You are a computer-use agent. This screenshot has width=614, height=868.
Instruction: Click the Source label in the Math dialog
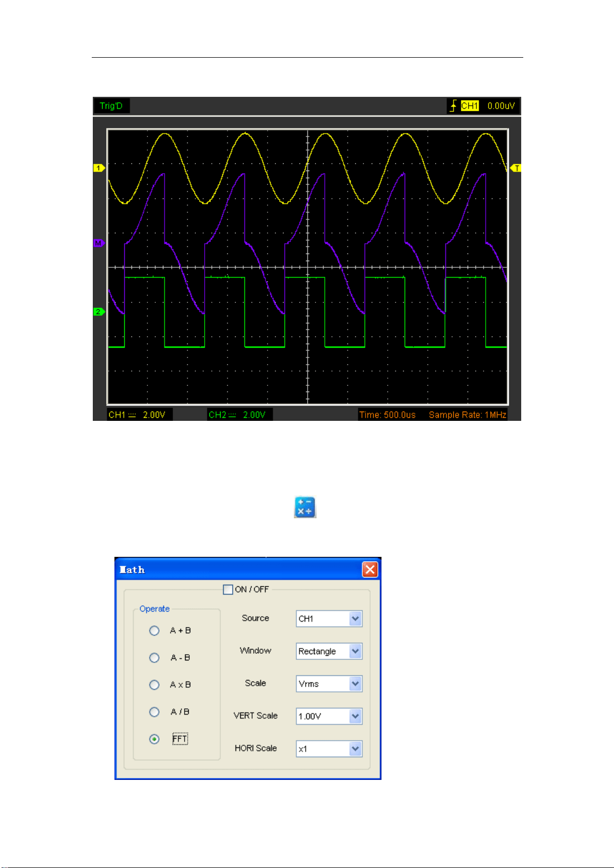pyautogui.click(x=256, y=618)
